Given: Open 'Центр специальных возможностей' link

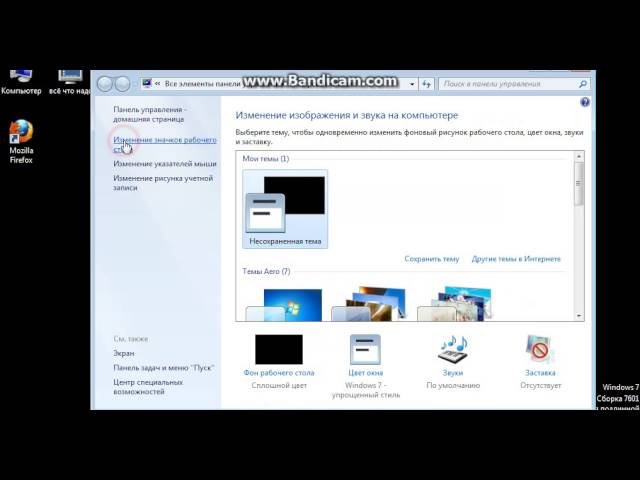Looking at the screenshot, I should (x=148, y=387).
